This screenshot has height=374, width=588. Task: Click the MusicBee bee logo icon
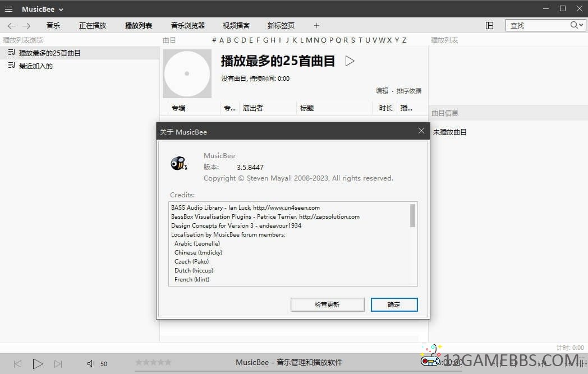[x=179, y=163]
